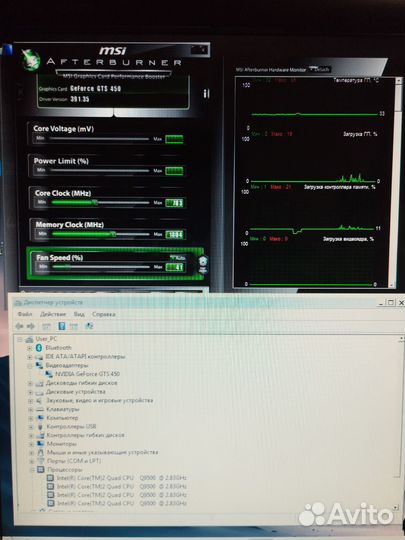Image resolution: width=405 pixels, height=540 pixels.
Task: Click the Контроллеры гибких дисков icon
Action: click(x=41, y=435)
